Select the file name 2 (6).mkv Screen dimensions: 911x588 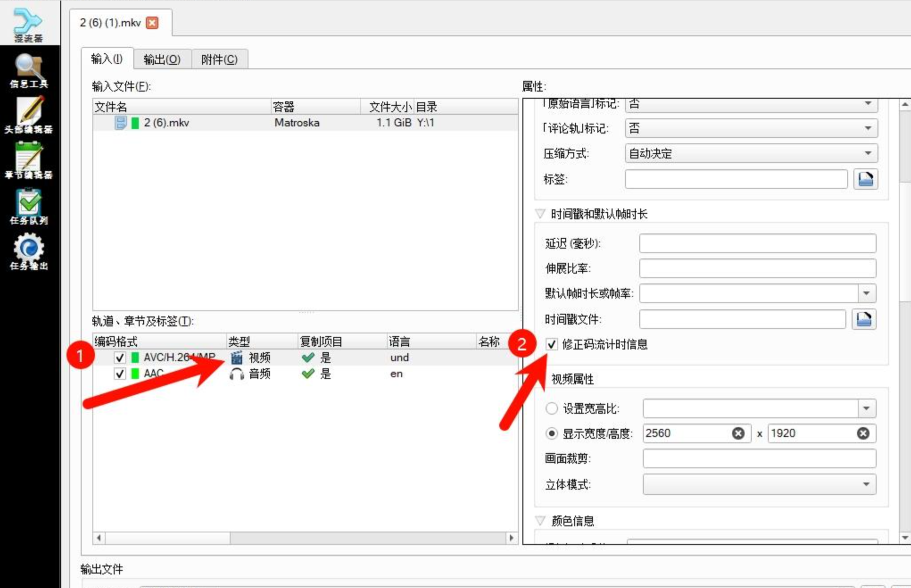point(166,123)
